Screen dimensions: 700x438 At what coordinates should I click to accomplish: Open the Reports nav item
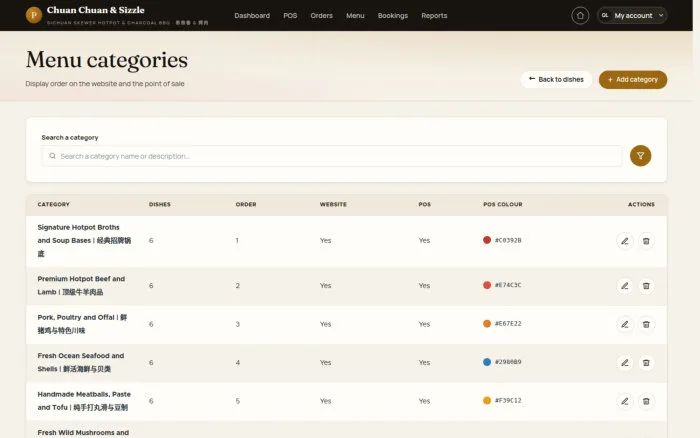(x=434, y=16)
